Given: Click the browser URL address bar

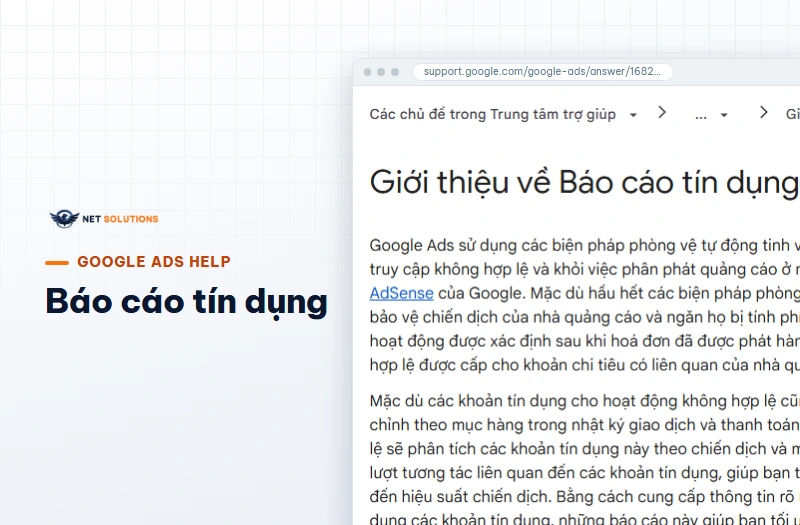Looking at the screenshot, I should tap(542, 72).
